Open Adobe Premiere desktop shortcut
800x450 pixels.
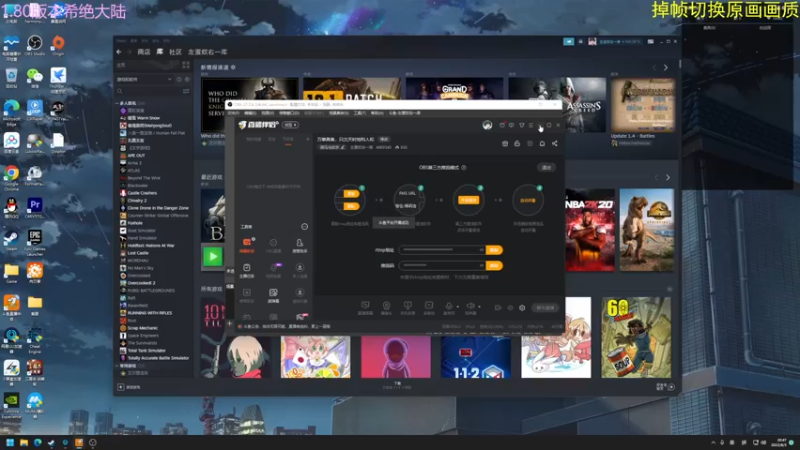point(35,207)
